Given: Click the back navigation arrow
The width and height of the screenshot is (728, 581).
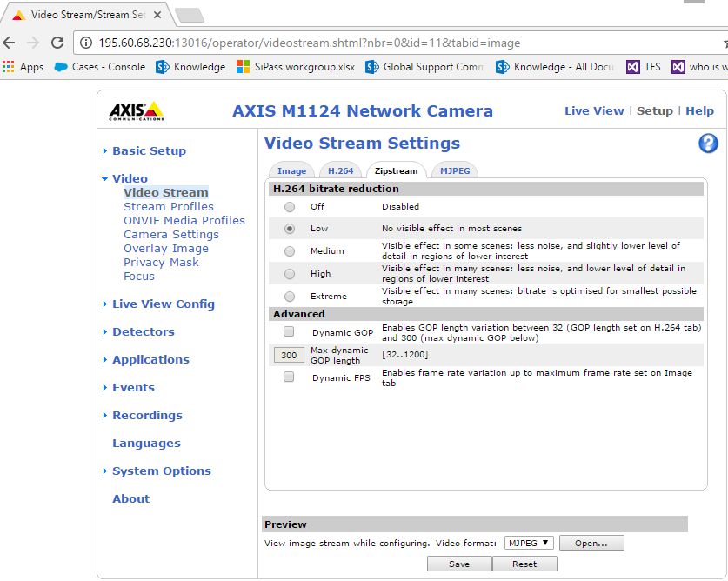Looking at the screenshot, I should [10, 41].
